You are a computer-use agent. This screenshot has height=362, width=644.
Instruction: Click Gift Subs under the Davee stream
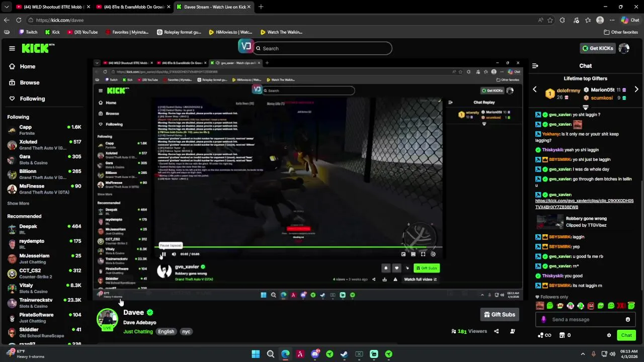pos(500,315)
